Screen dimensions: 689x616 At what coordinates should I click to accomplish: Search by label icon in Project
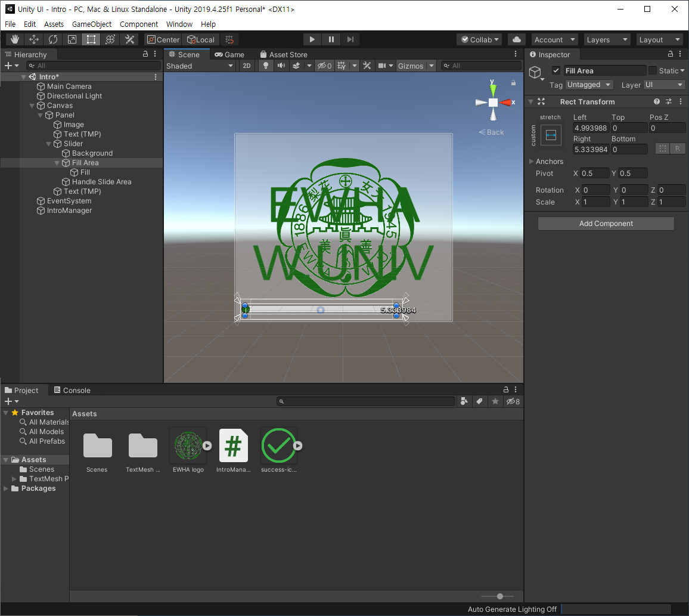(479, 401)
